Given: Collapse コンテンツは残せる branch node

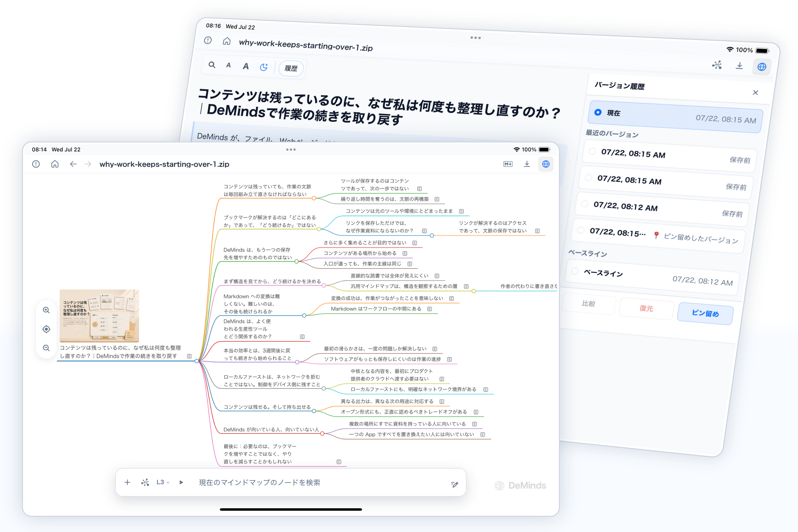Looking at the screenshot, I should 314,411.
